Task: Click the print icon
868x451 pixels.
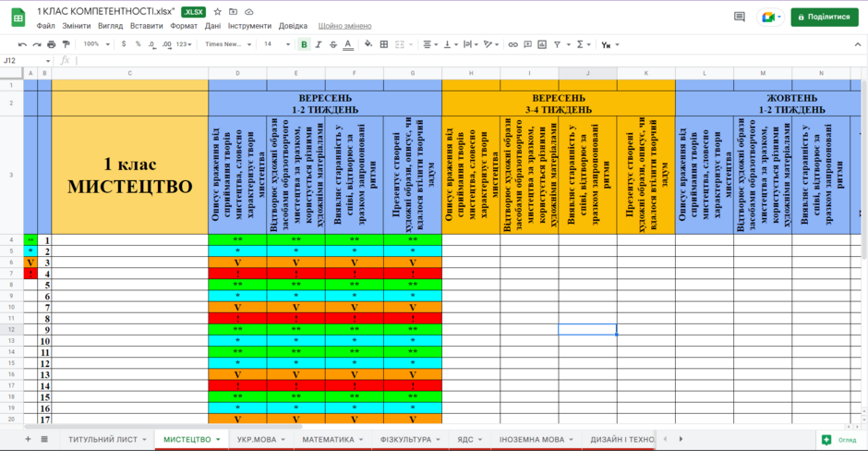Action: 52,44
